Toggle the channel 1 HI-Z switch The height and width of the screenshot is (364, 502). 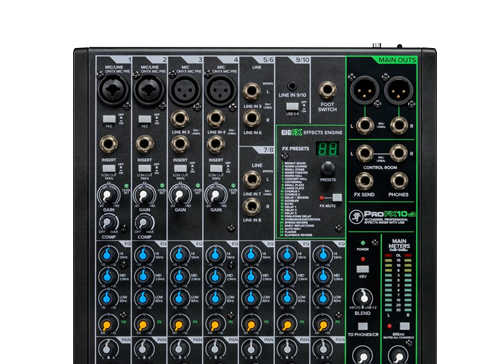point(109,119)
